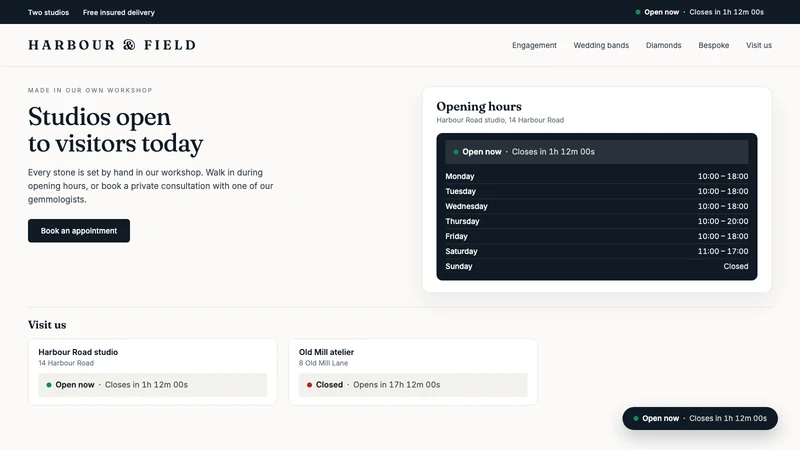This screenshot has width=800, height=450.
Task: Open the Engagement menu item
Action: coord(534,45)
